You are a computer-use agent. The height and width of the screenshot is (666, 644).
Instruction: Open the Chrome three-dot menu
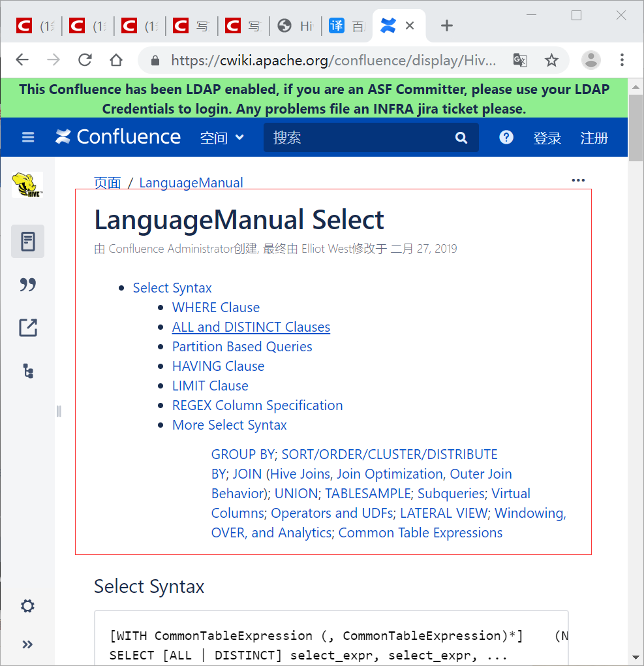pos(622,60)
